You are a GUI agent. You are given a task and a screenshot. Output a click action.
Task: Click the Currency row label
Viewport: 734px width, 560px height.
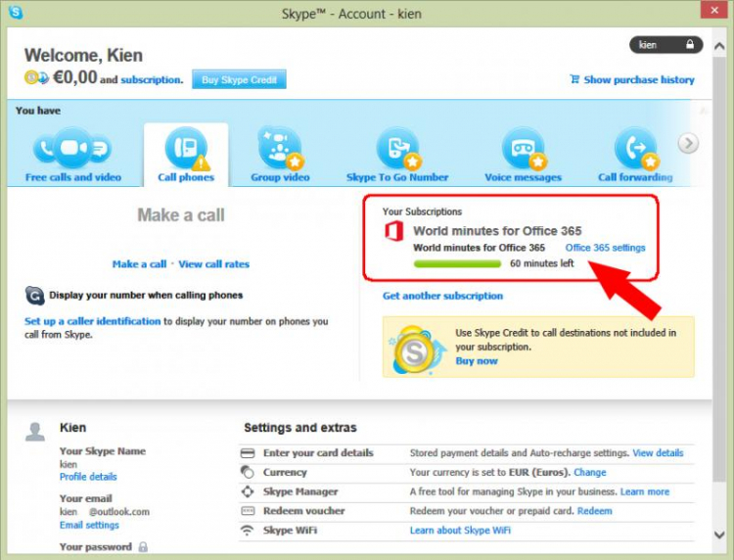[x=285, y=472]
